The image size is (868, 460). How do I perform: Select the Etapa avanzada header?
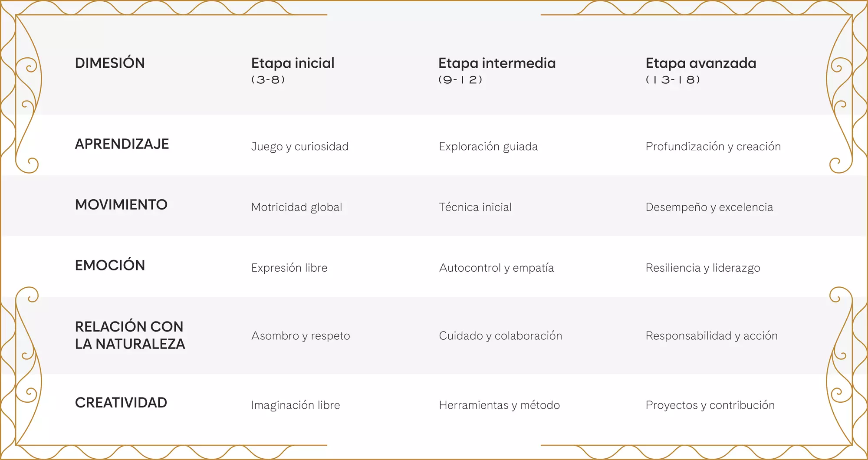point(700,63)
